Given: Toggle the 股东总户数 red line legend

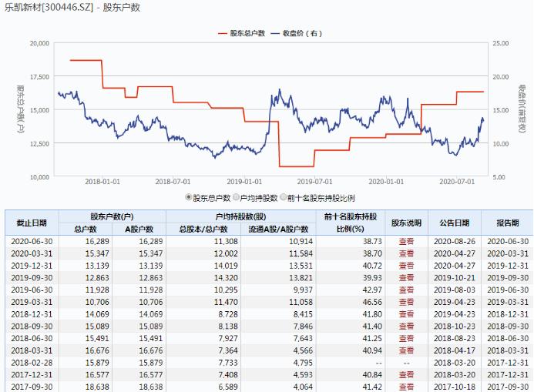Looking at the screenshot, I should tap(242, 33).
